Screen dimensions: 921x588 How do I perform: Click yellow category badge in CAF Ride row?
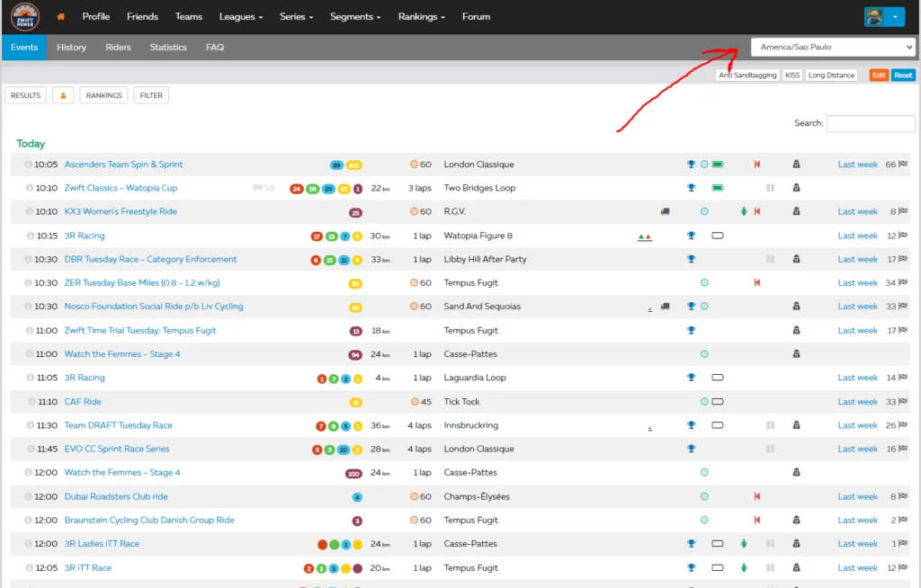click(355, 403)
